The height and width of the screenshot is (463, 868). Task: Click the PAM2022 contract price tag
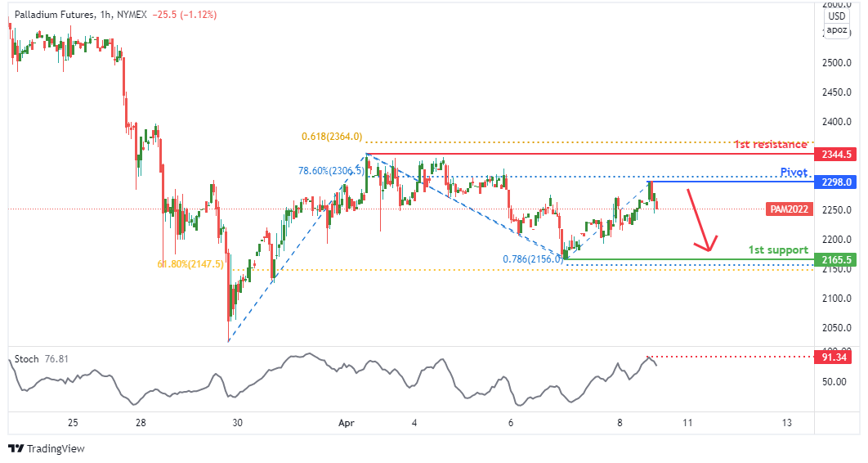pos(790,209)
